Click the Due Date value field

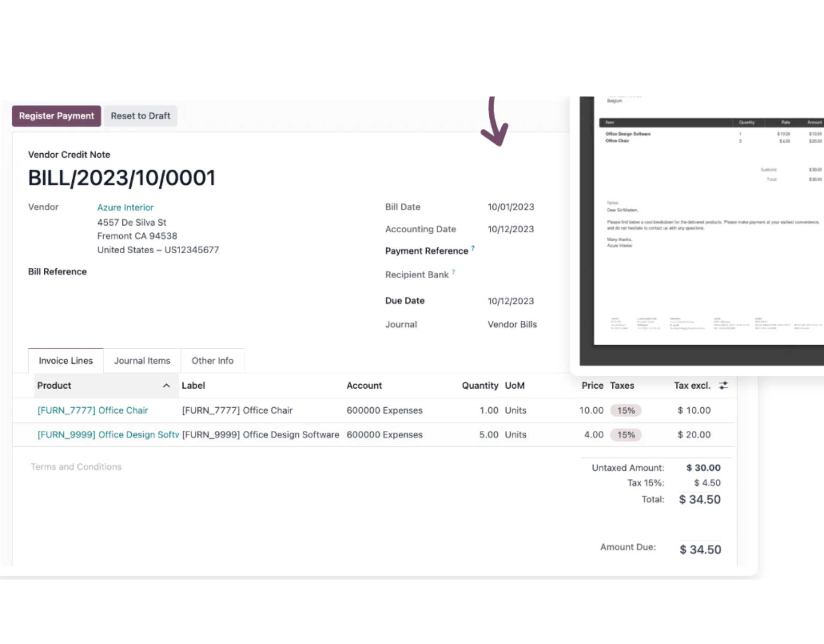tap(511, 301)
